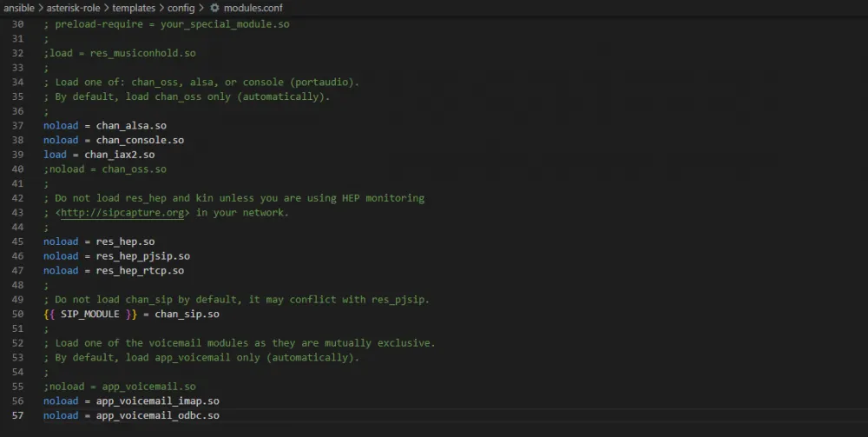Click the ';load = res_musiconhold.so' comment
868x437 pixels.
[120, 53]
